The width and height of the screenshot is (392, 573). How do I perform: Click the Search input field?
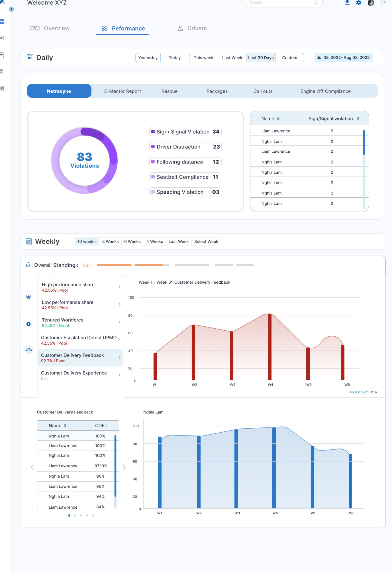281,3
